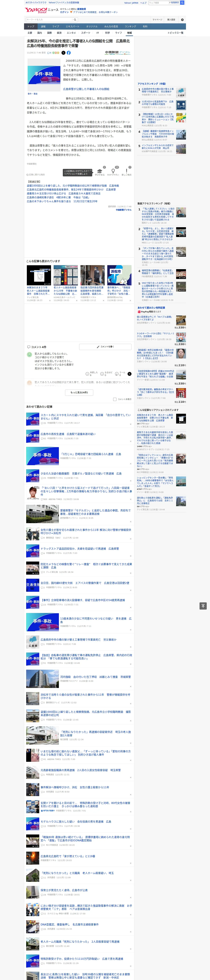Dismiss 未解決のまま25年 recommended card

pyautogui.click(x=50, y=301)
